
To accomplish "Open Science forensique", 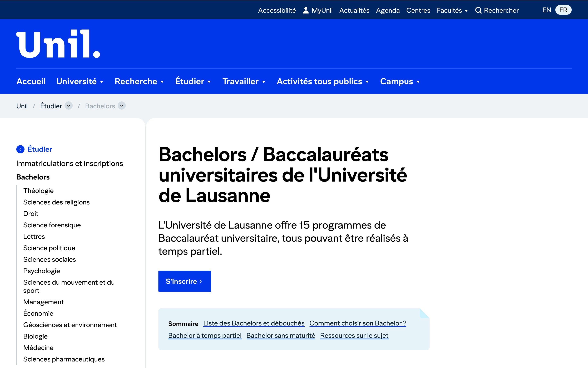I will (52, 225).
